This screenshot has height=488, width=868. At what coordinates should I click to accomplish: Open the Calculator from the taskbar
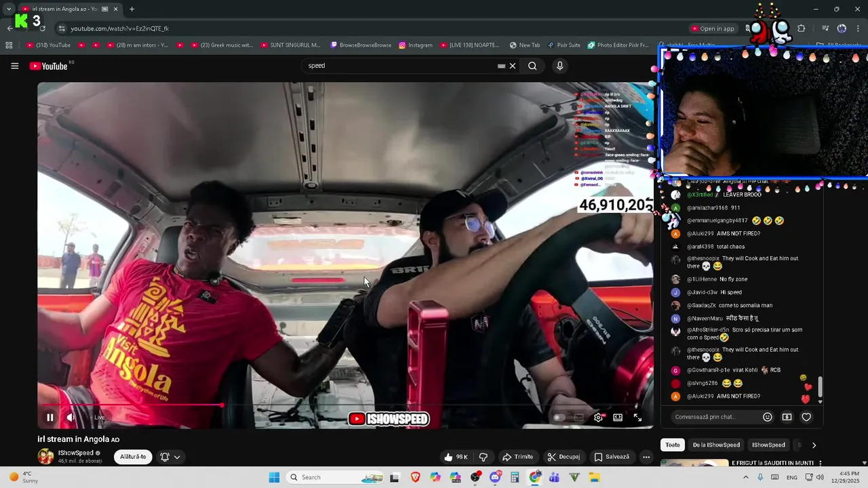(515, 477)
